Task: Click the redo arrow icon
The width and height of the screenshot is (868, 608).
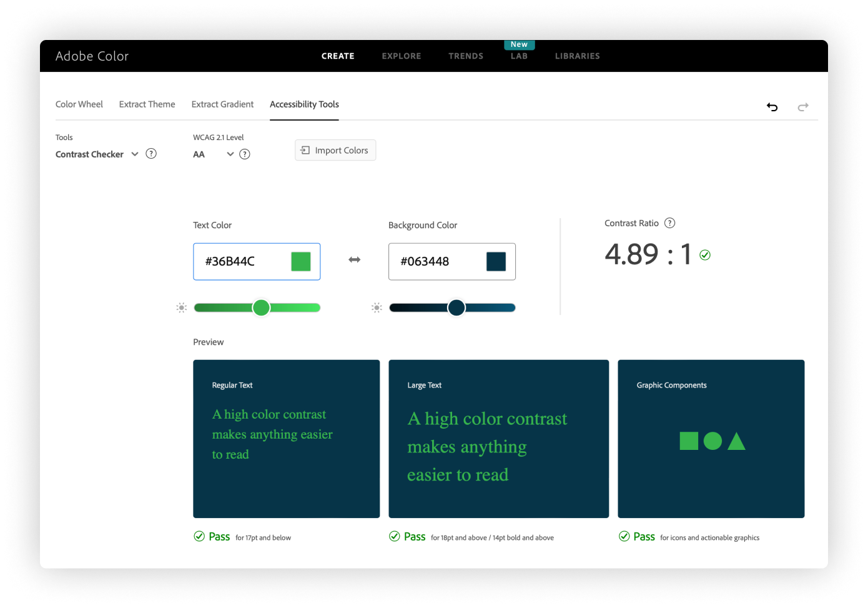Action: pyautogui.click(x=803, y=107)
